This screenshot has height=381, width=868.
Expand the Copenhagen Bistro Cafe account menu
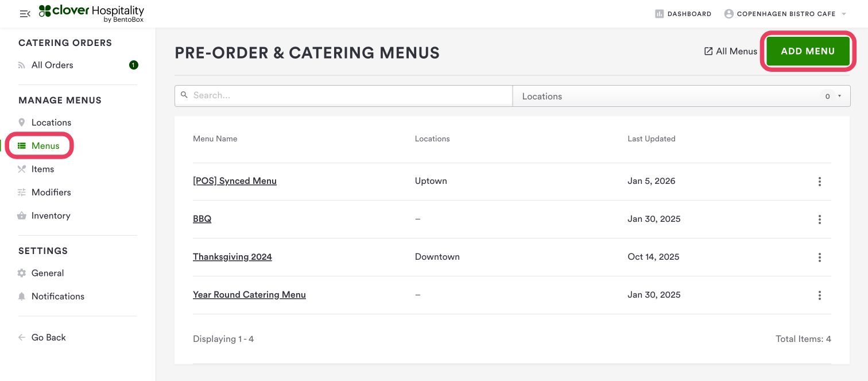point(844,14)
